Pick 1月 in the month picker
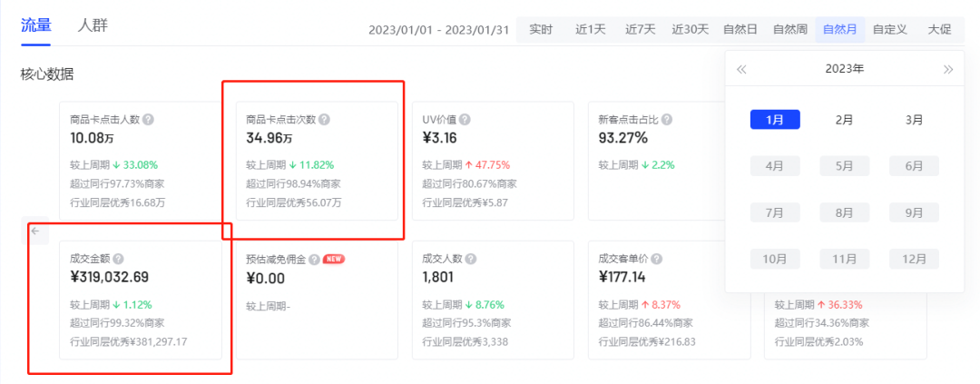The height and width of the screenshot is (384, 980). (775, 120)
